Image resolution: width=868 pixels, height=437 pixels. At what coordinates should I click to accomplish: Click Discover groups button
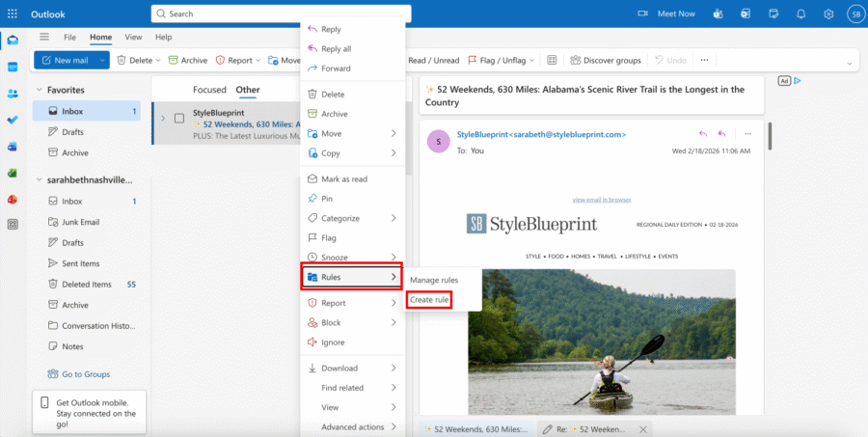606,61
